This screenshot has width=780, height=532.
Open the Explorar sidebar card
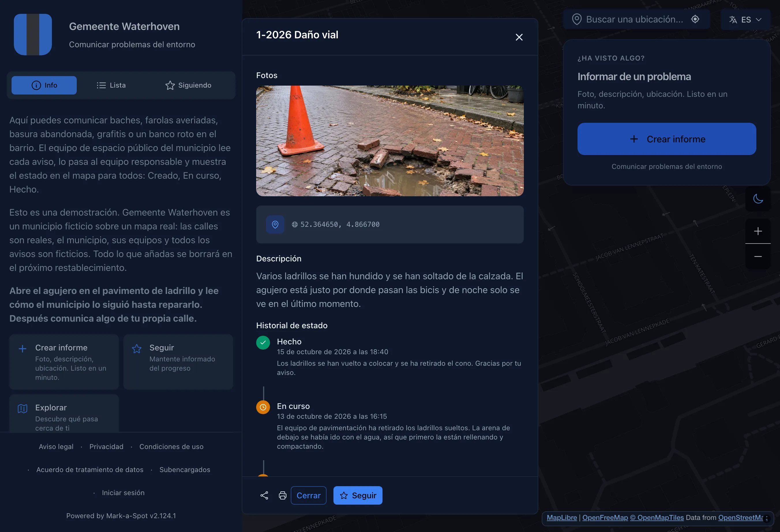64,413
